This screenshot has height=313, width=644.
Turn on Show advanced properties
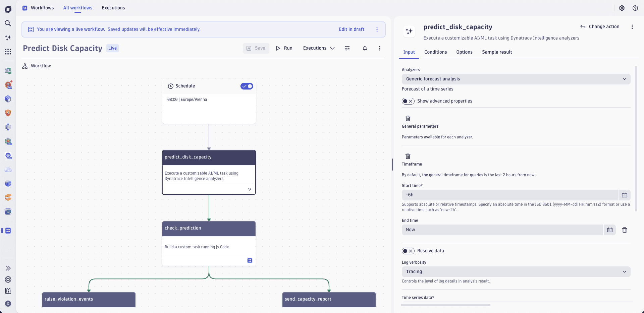click(x=408, y=101)
